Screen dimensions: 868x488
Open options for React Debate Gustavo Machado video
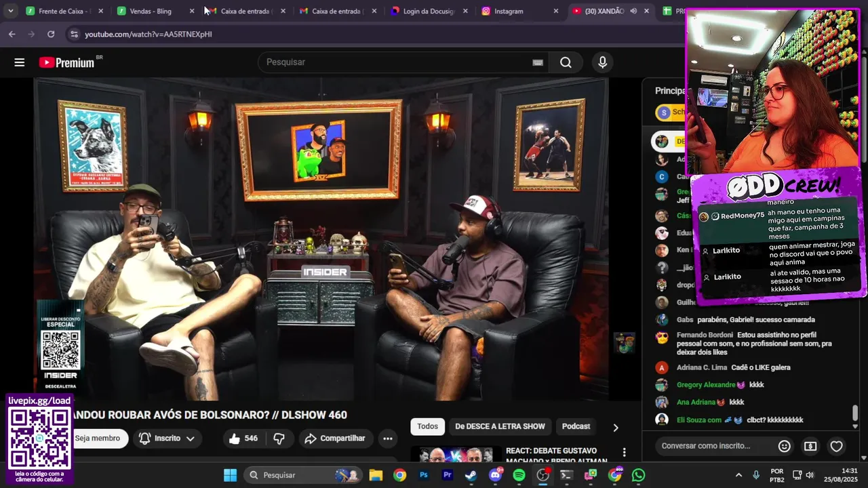pyautogui.click(x=624, y=452)
